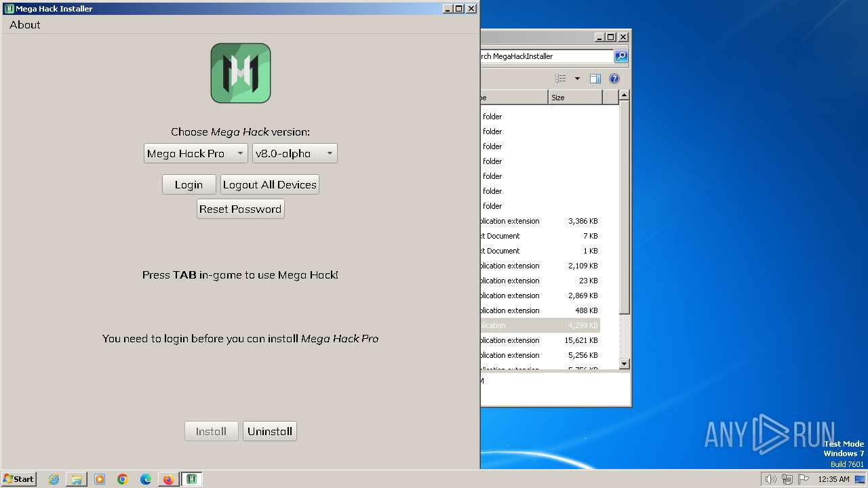Select the 3,386 KB application extension row
Screen dimensions: 868x488
click(x=540, y=221)
